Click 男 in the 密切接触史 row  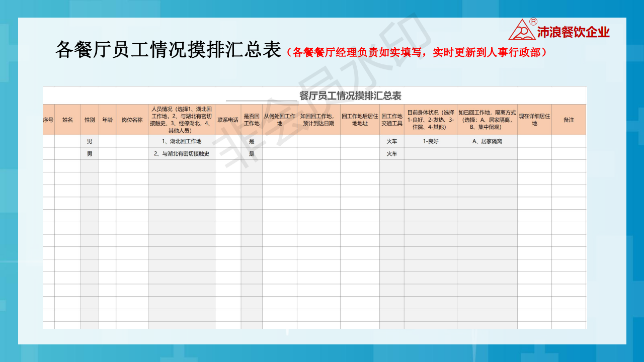point(90,154)
